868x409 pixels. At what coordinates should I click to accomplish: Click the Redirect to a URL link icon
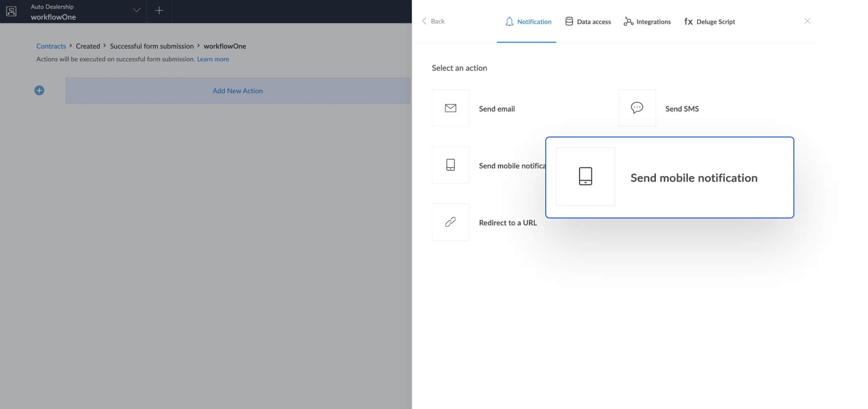pos(450,222)
